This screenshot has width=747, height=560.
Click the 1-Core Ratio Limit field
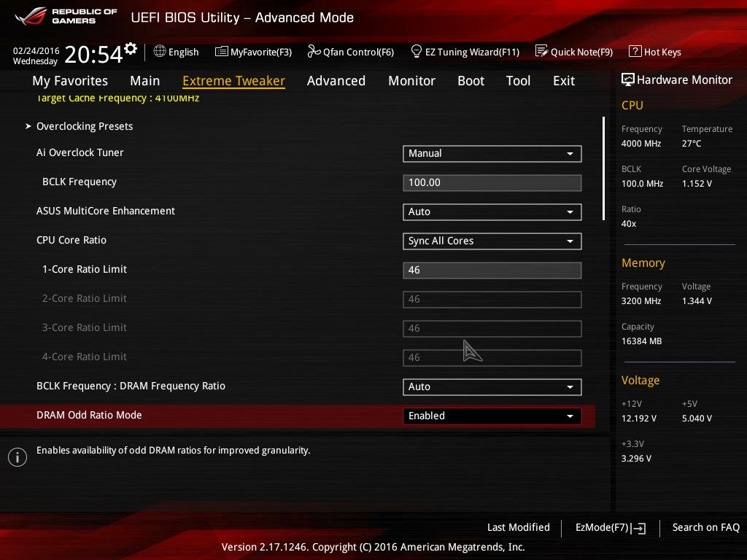pyautogui.click(x=492, y=270)
